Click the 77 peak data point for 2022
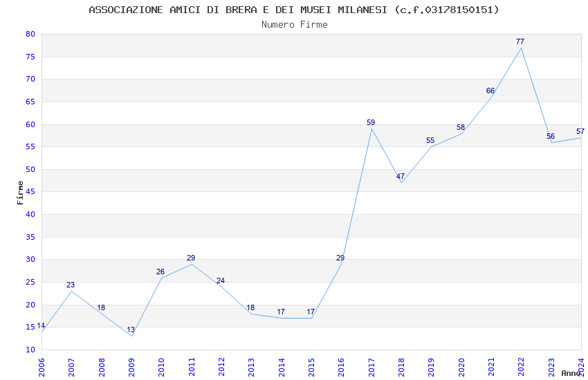 point(521,48)
